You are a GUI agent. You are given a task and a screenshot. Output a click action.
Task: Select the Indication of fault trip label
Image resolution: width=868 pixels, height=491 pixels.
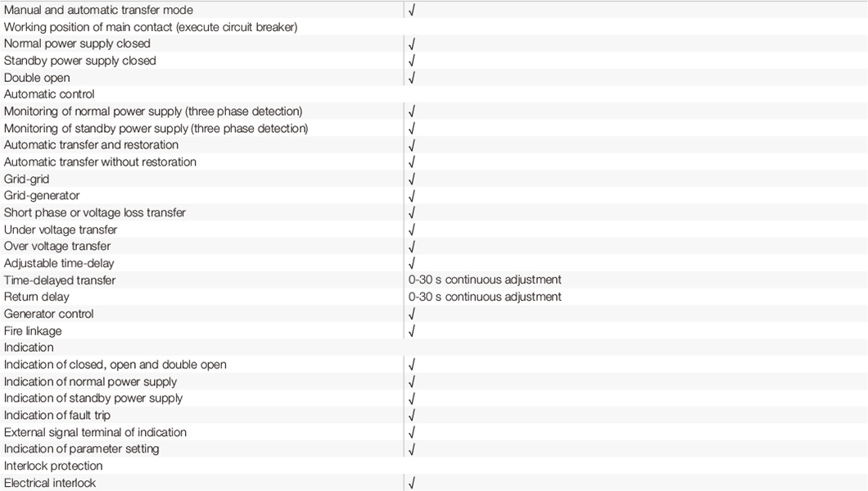coord(57,416)
